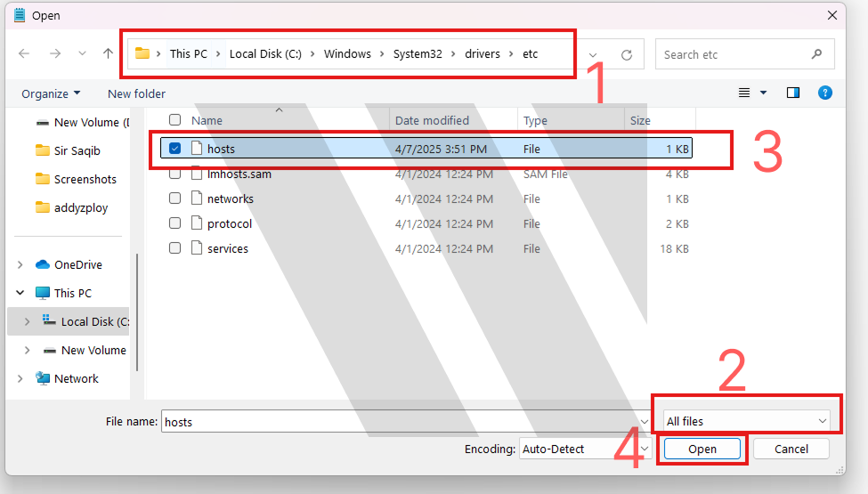Select the hosts file icon
The height and width of the screenshot is (494, 868).
coord(197,148)
